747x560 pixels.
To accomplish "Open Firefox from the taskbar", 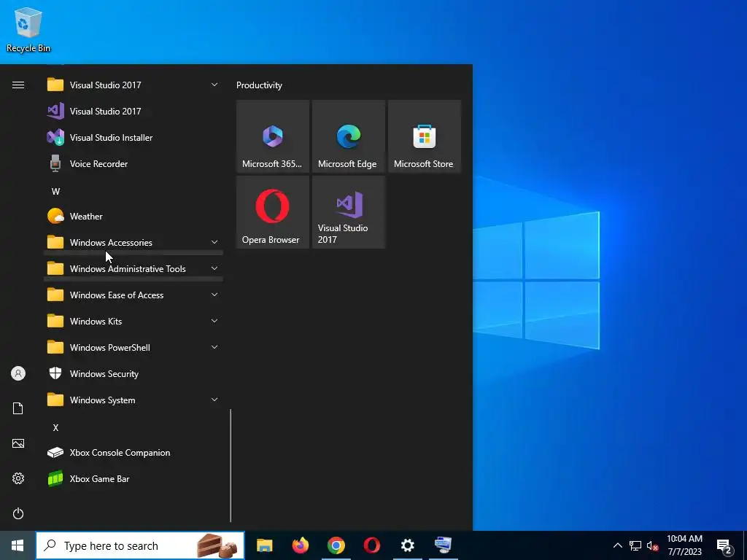I will 300,545.
